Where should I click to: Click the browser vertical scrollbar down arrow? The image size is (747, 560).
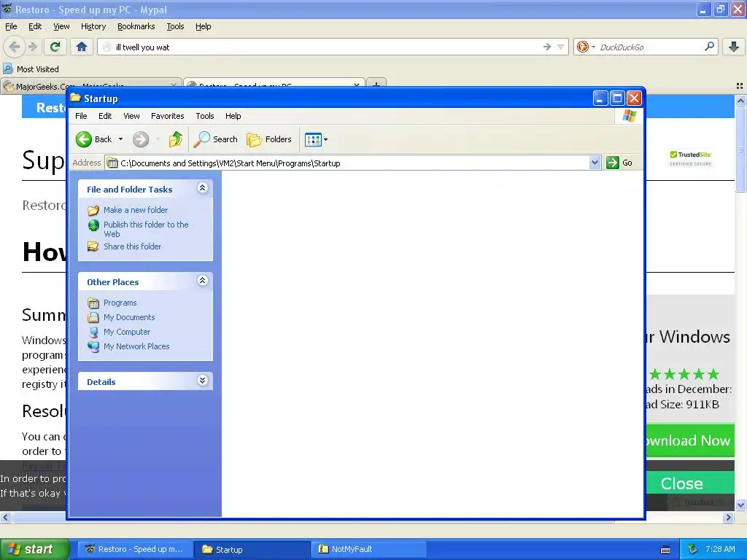click(740, 505)
